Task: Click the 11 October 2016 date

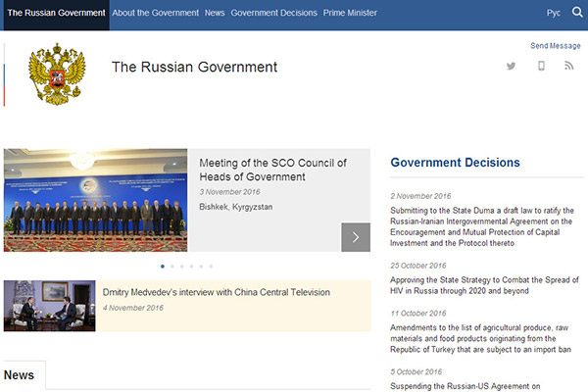Action: point(418,314)
